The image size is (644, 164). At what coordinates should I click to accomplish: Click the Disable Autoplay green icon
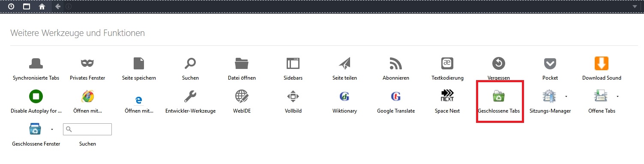(x=36, y=96)
